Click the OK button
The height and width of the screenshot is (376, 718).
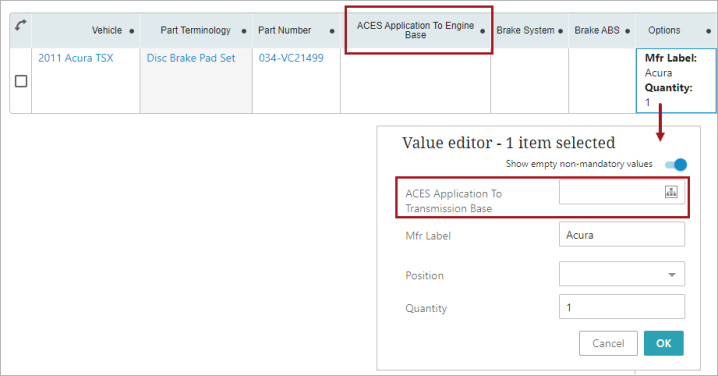(x=664, y=343)
